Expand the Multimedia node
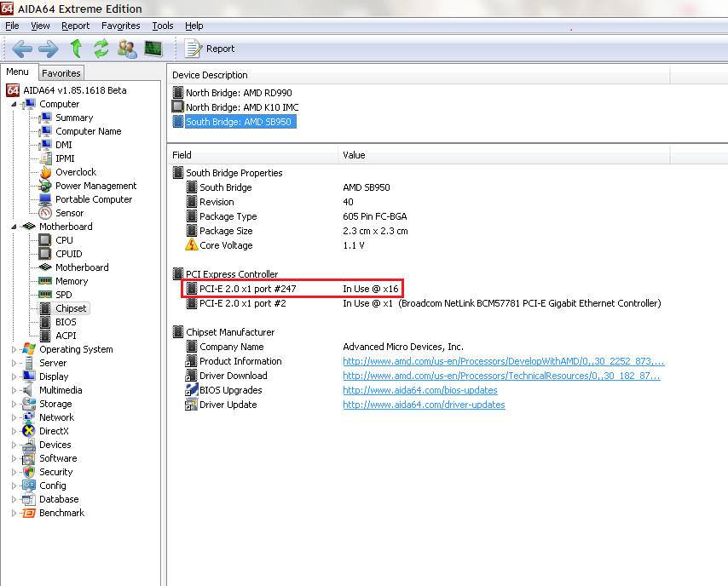The image size is (728, 586). click(x=14, y=390)
